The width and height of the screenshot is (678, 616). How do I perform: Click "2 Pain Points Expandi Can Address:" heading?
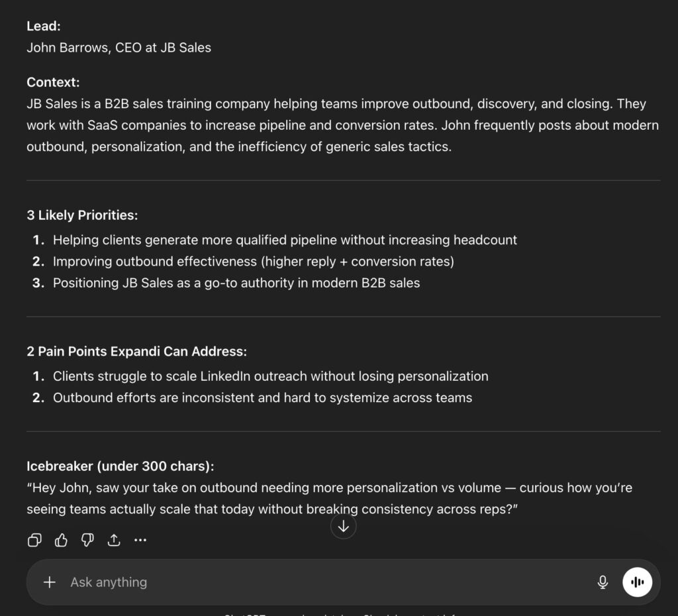coord(136,352)
